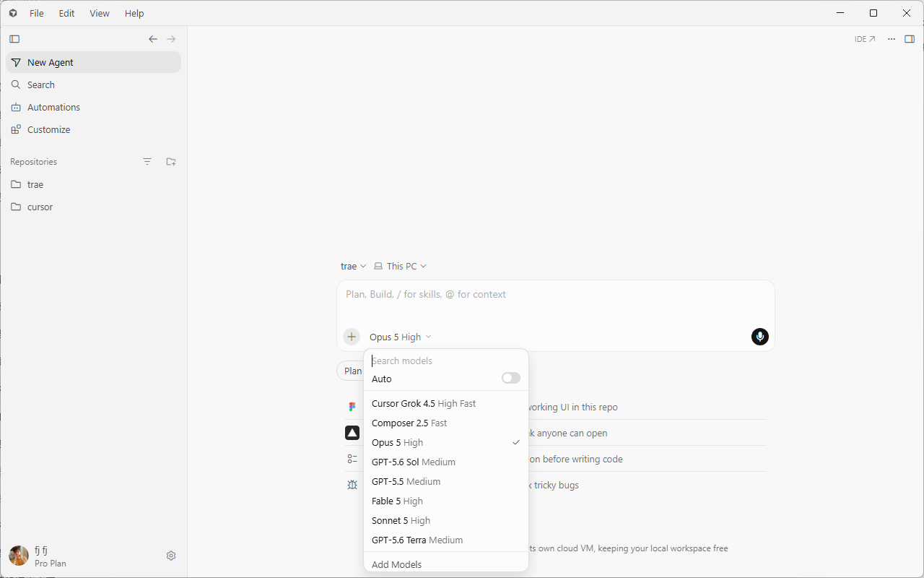The width and height of the screenshot is (924, 578).
Task: Open the Edit menu
Action: pos(66,13)
